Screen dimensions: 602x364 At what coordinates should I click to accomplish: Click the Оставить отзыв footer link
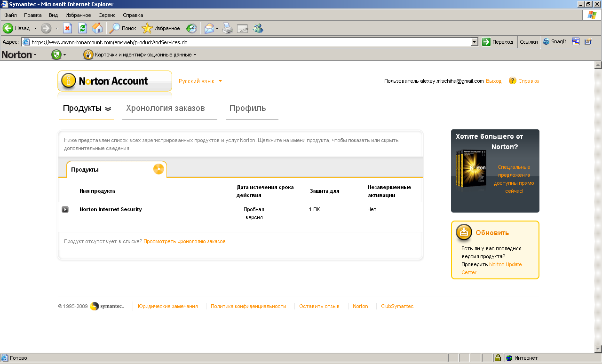(319, 306)
